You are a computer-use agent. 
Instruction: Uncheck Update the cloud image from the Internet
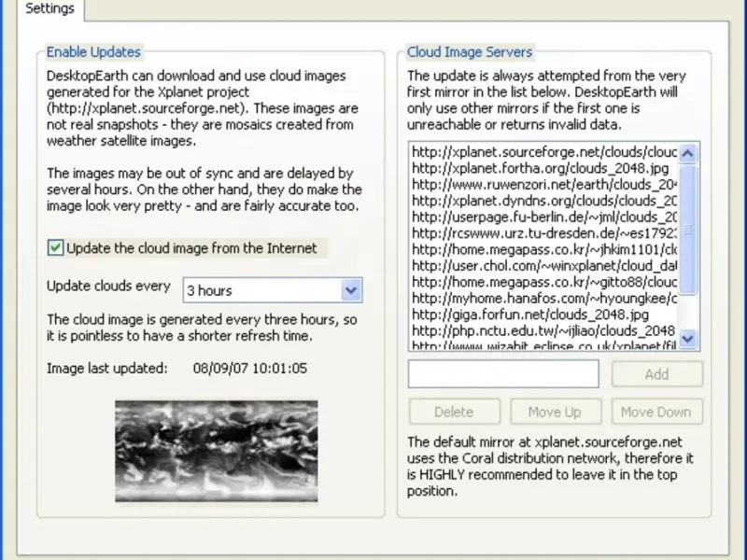click(x=55, y=247)
